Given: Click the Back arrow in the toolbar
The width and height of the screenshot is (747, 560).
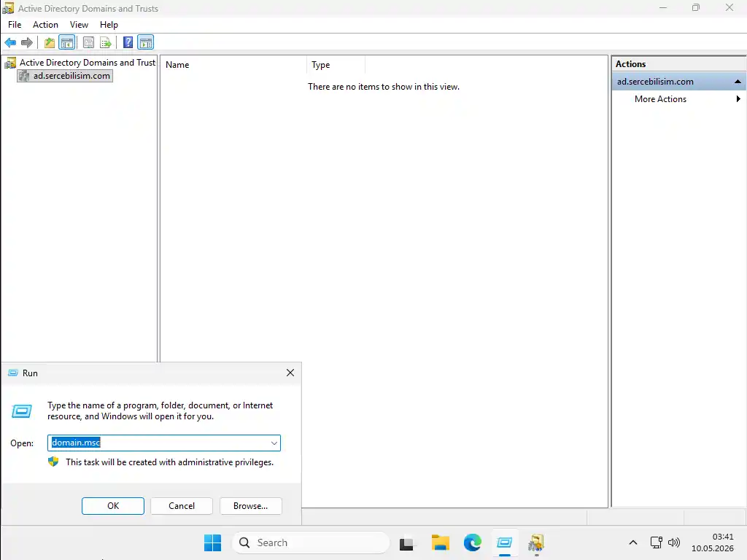Looking at the screenshot, I should [10, 43].
